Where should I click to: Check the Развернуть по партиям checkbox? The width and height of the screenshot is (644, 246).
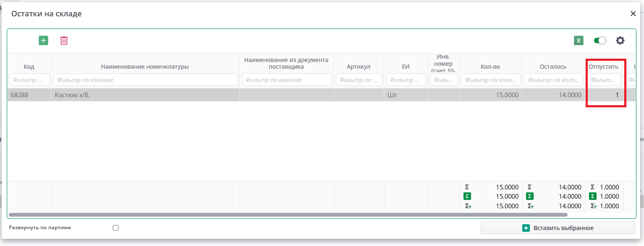tap(116, 228)
